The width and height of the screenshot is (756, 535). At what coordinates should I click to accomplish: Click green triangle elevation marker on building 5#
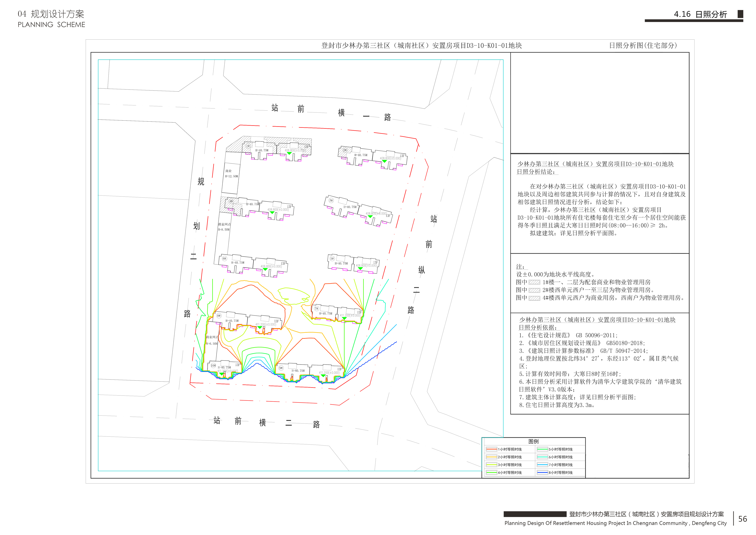click(x=360, y=268)
